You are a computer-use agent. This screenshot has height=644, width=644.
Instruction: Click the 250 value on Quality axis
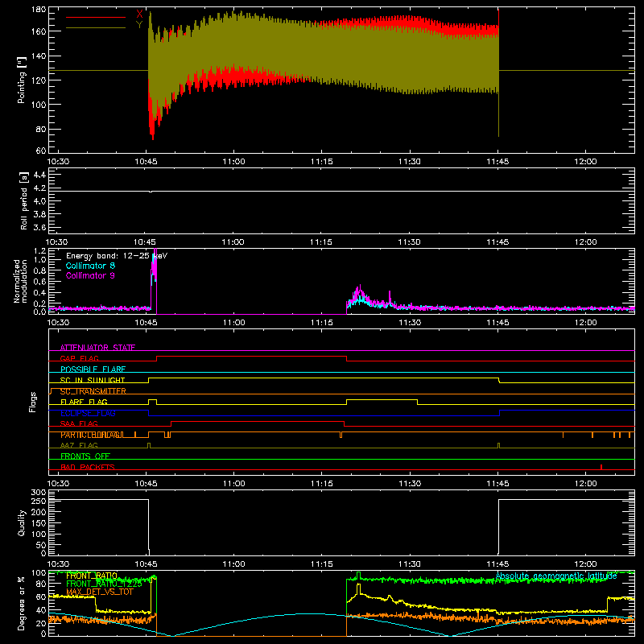[39, 501]
